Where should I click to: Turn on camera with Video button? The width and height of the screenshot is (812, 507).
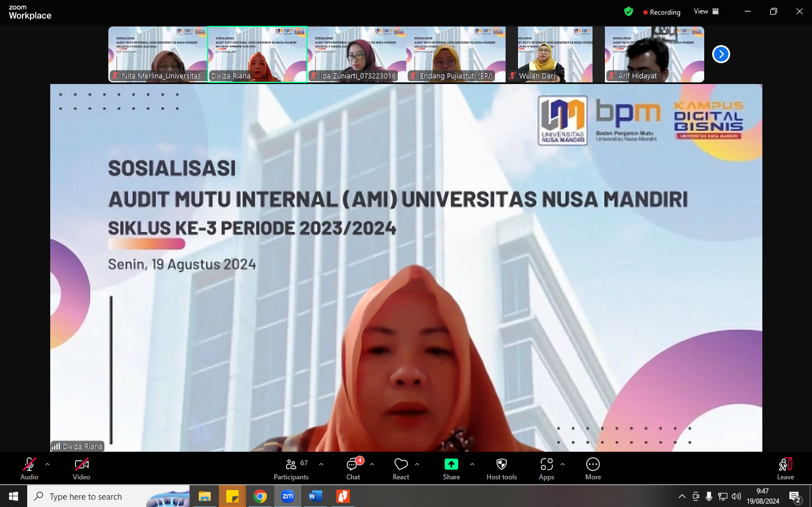82,468
